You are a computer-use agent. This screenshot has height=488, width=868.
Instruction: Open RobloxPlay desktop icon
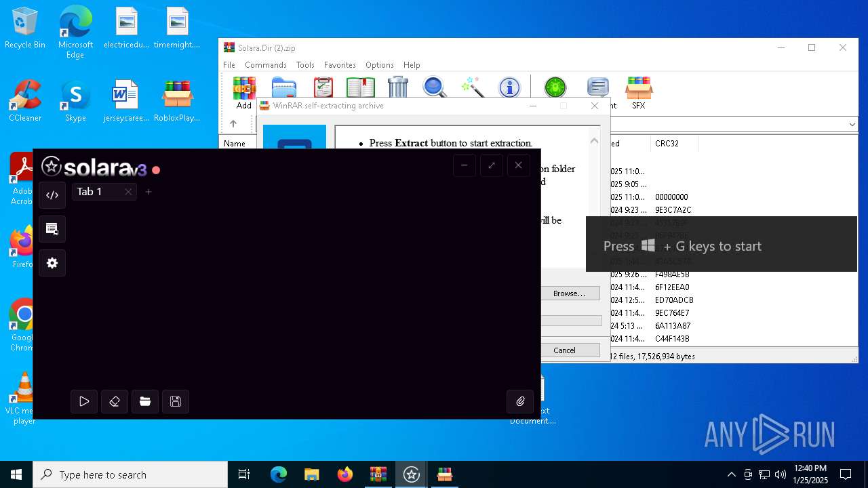coord(177,102)
